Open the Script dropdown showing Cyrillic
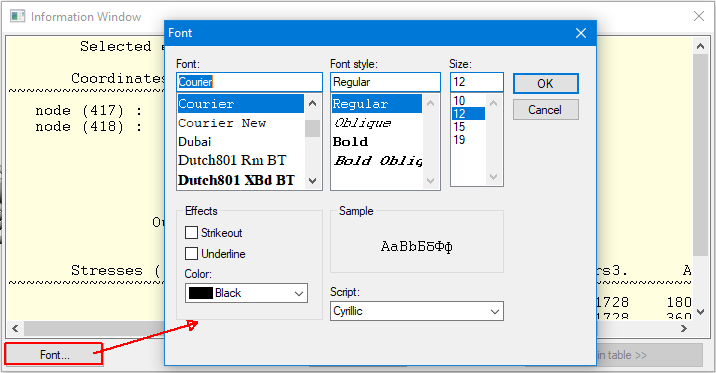Viewport: 716px width, 373px height. click(416, 311)
